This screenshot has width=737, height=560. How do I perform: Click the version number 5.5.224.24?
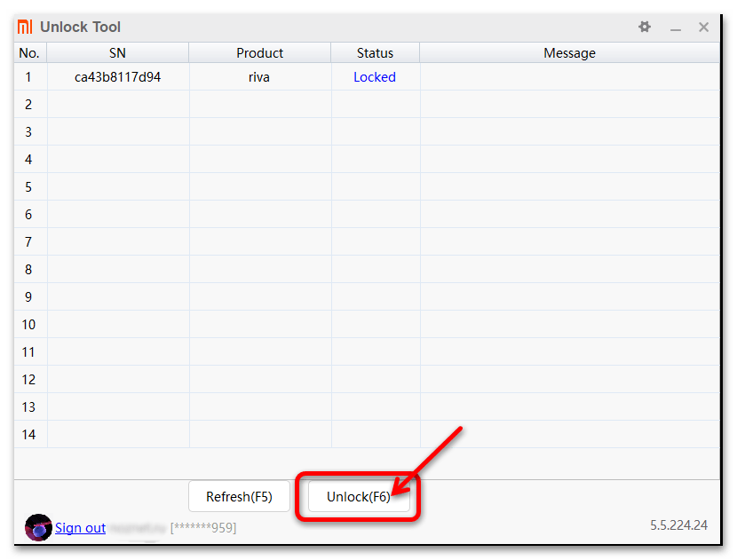point(678,525)
